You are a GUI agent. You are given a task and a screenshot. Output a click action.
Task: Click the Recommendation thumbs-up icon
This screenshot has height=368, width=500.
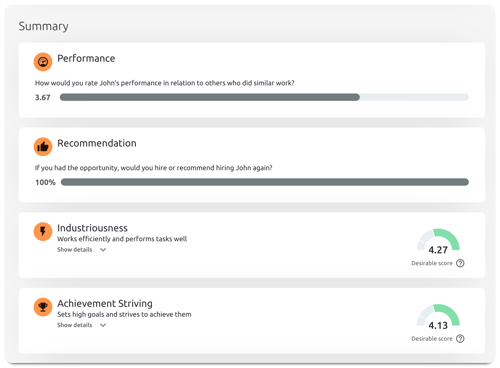pos(43,147)
